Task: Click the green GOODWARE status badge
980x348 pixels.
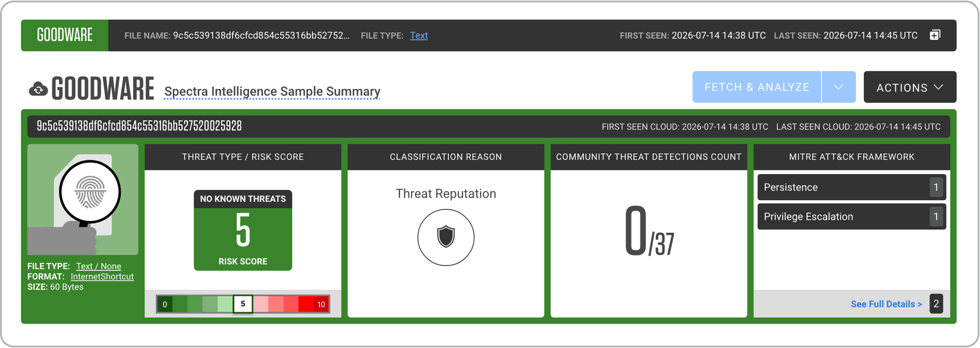Action: [x=65, y=35]
